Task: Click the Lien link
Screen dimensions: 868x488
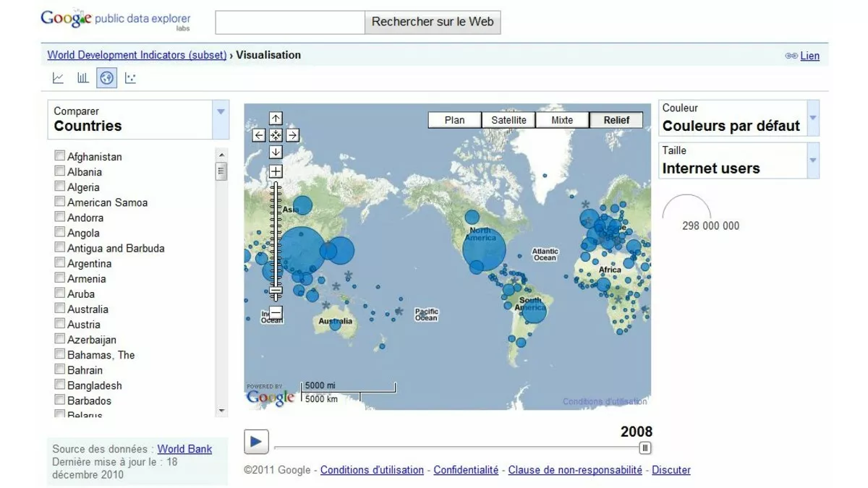Action: click(810, 56)
